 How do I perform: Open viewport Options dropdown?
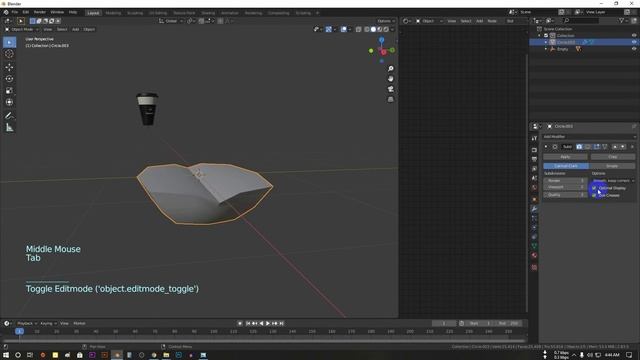tap(386, 21)
